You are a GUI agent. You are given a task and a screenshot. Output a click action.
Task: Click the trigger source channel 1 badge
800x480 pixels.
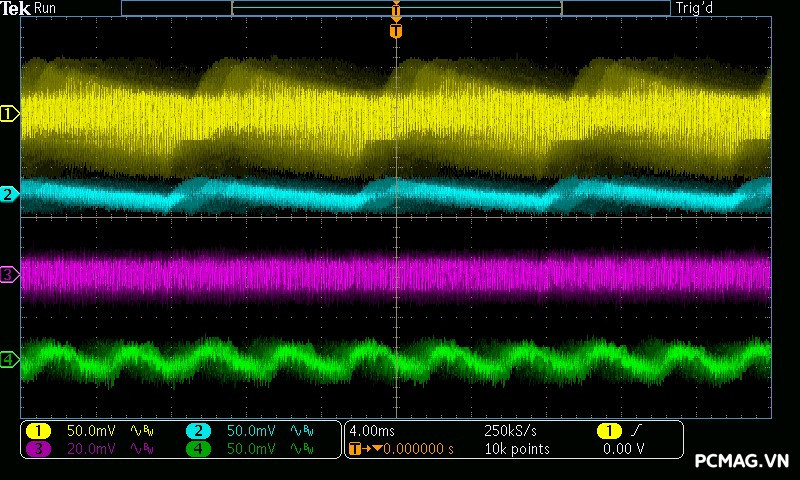(608, 431)
